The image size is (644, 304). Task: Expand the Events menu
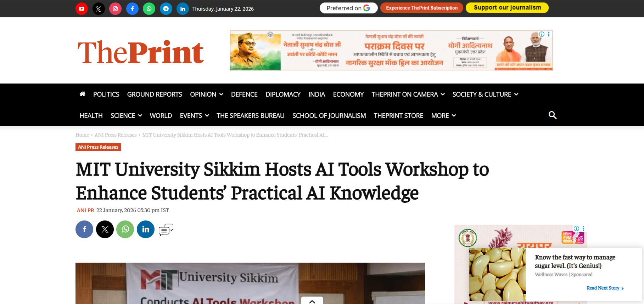(194, 116)
